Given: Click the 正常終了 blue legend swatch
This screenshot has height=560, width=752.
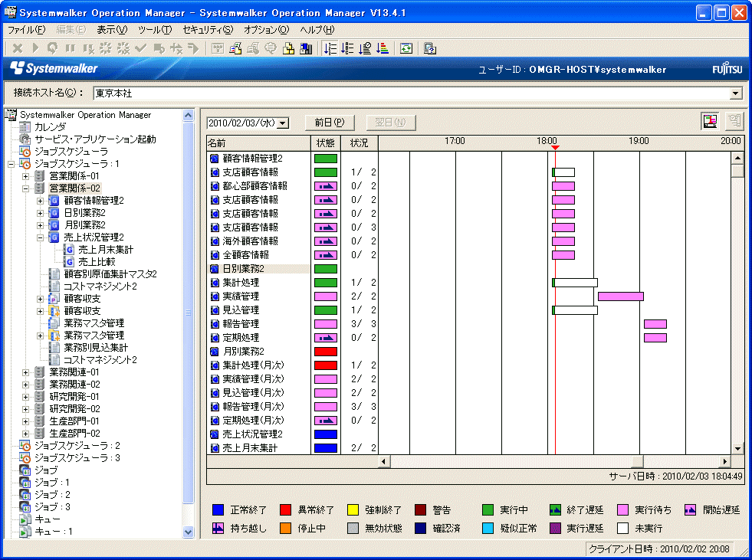Looking at the screenshot, I should pos(218,509).
